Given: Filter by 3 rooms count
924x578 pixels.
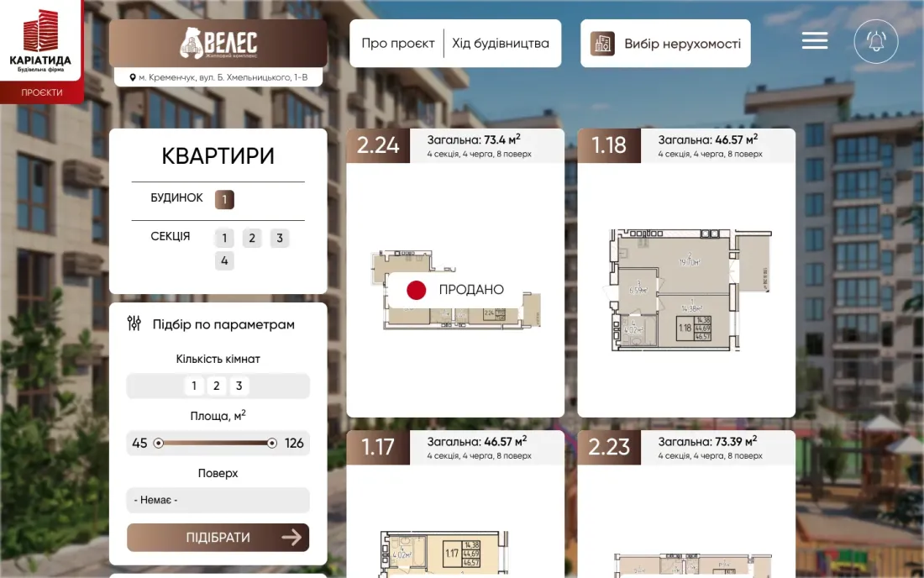Looking at the screenshot, I should [239, 386].
